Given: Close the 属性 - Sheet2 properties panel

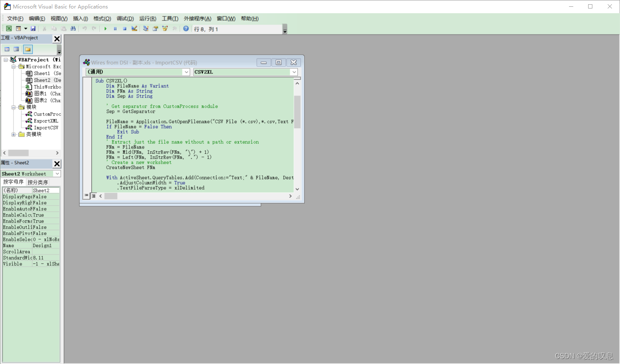Looking at the screenshot, I should click(57, 164).
